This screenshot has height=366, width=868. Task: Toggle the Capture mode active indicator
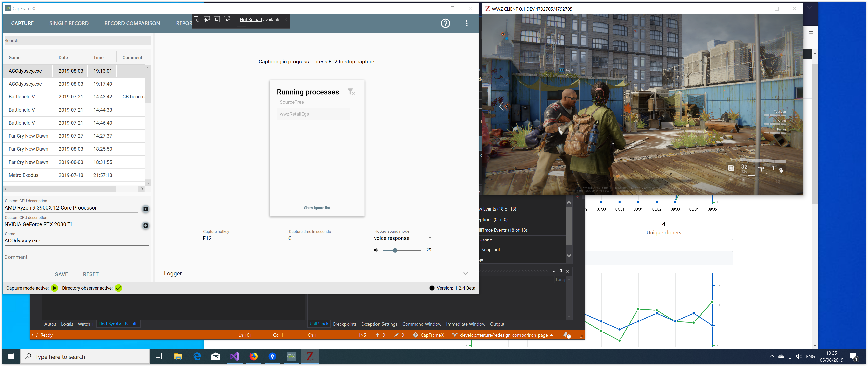pos(54,288)
